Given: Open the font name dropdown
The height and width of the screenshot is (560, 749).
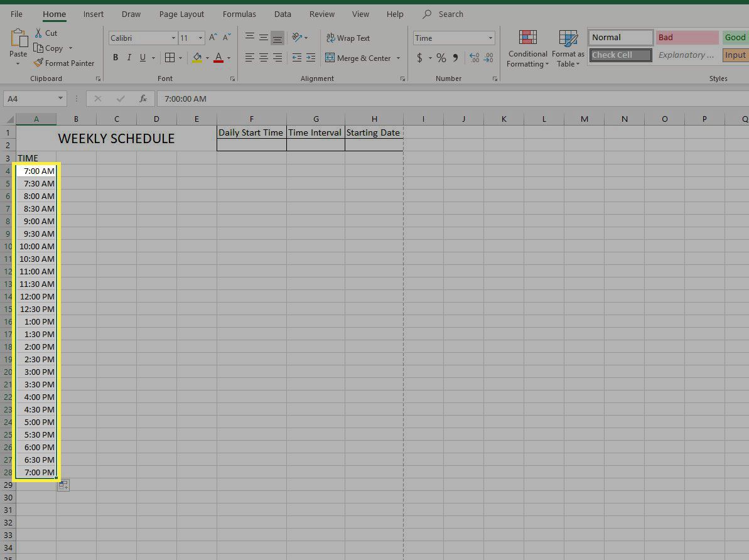Looking at the screenshot, I should click(174, 38).
